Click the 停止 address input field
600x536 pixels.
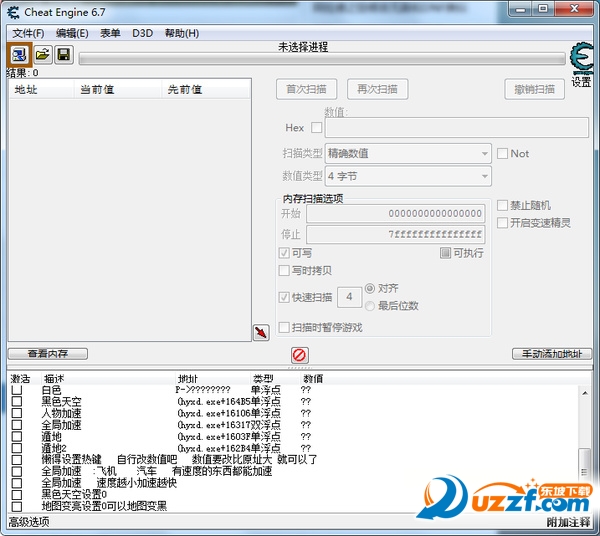click(x=396, y=234)
